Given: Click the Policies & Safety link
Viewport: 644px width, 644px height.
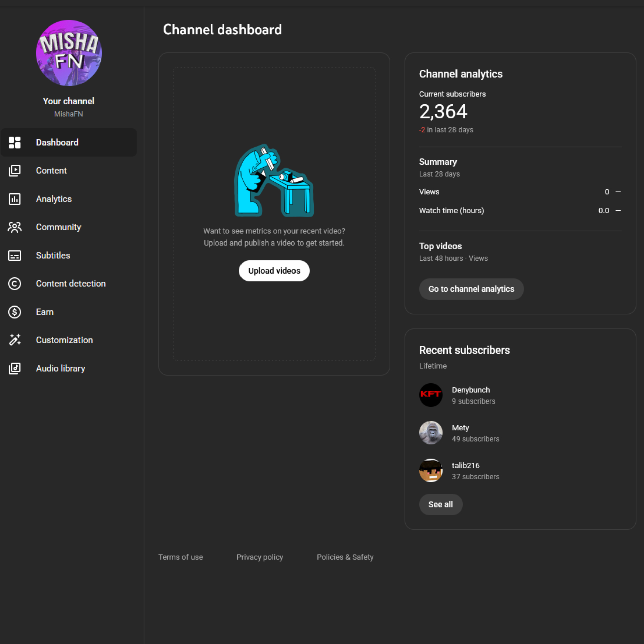Looking at the screenshot, I should 345,557.
